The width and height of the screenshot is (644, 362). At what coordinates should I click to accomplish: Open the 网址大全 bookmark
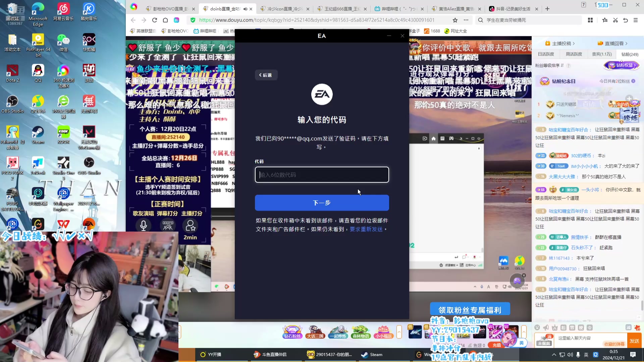click(455, 31)
